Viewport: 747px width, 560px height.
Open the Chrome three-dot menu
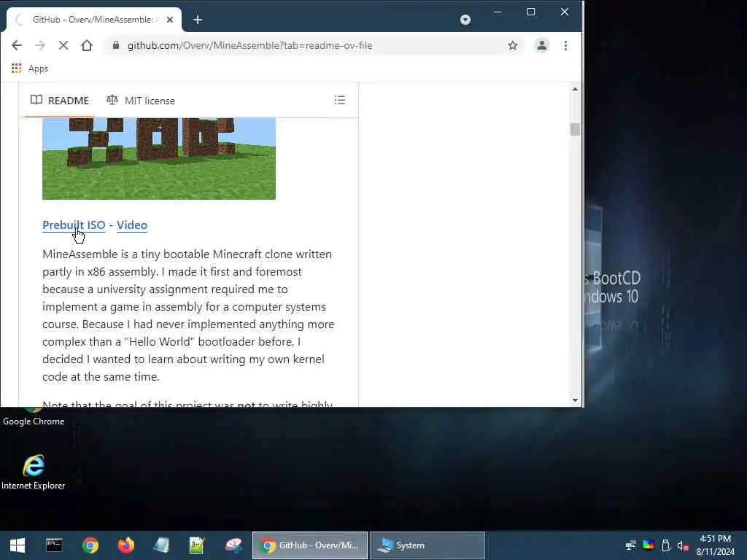pos(565,46)
